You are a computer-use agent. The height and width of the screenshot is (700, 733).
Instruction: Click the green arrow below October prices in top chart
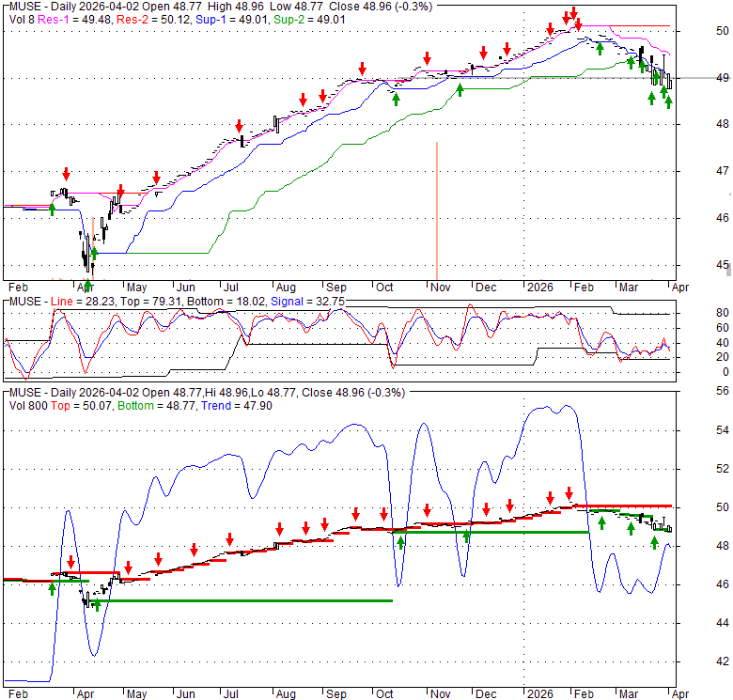pos(396,97)
